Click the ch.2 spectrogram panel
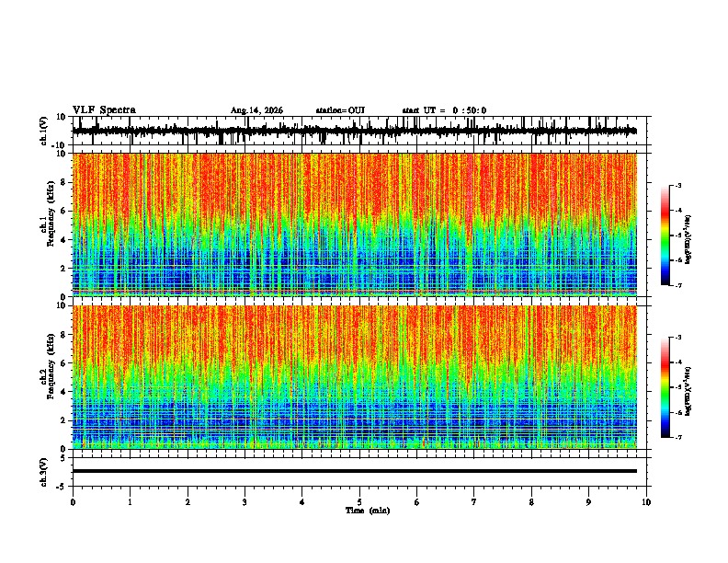 (355, 377)
